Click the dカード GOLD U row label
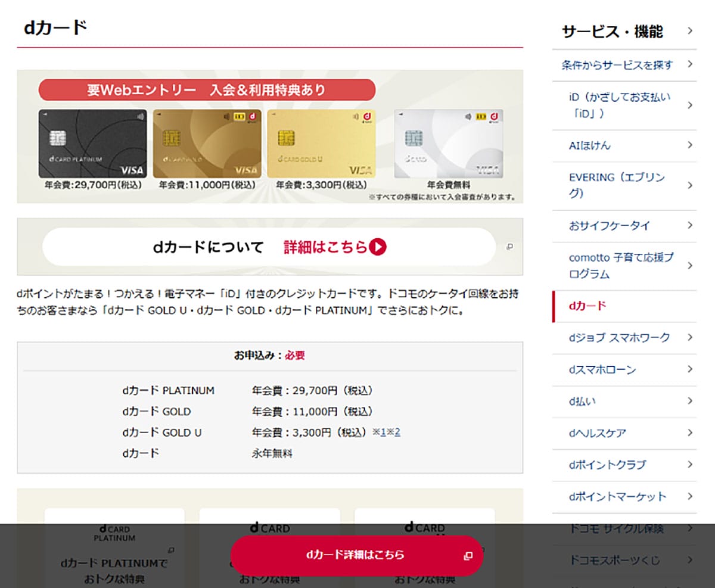The width and height of the screenshot is (715, 588). pos(162,433)
